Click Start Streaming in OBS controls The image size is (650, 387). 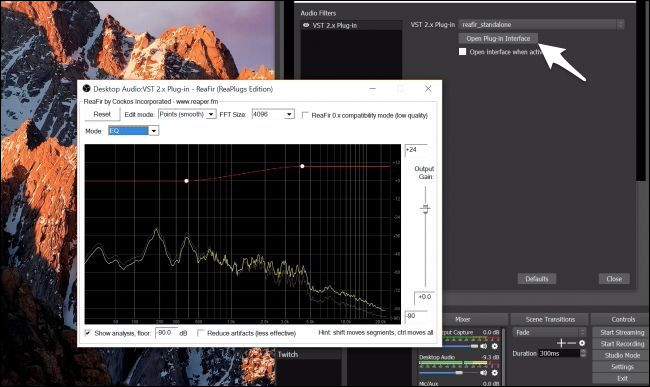622,332
